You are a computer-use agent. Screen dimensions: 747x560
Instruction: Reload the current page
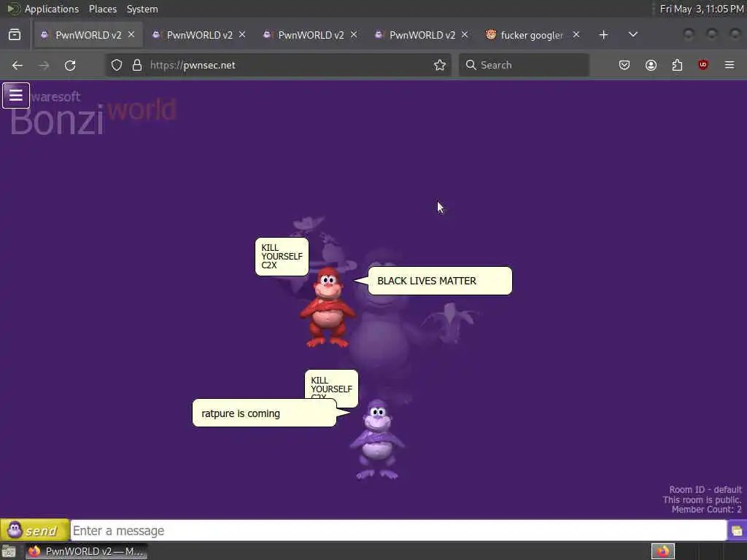70,65
